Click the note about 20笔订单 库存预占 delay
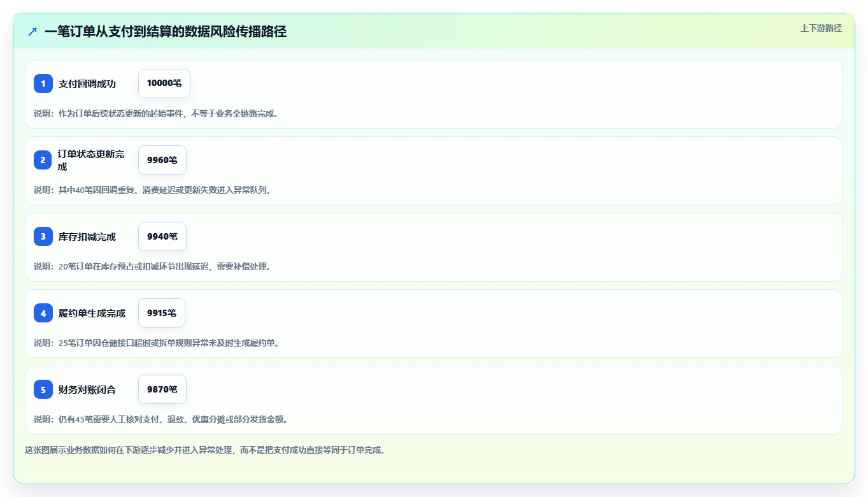The height and width of the screenshot is (497, 868). tap(155, 266)
